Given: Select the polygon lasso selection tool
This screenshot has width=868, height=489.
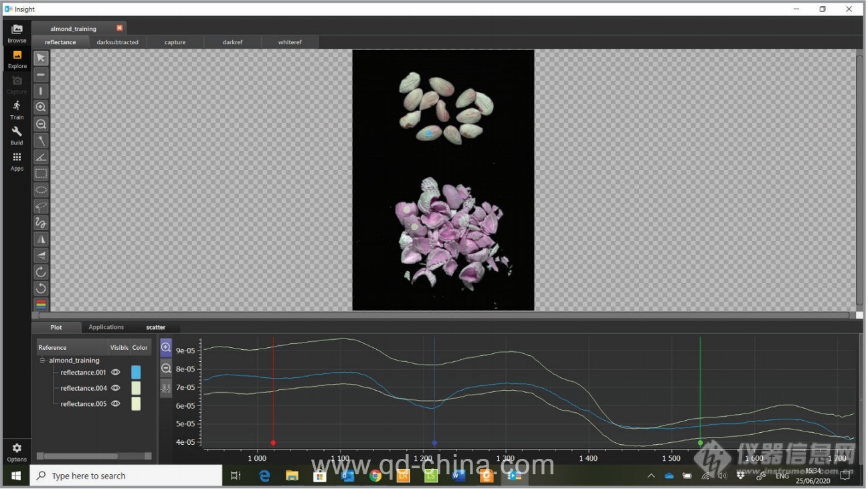Looking at the screenshot, I should tap(41, 206).
